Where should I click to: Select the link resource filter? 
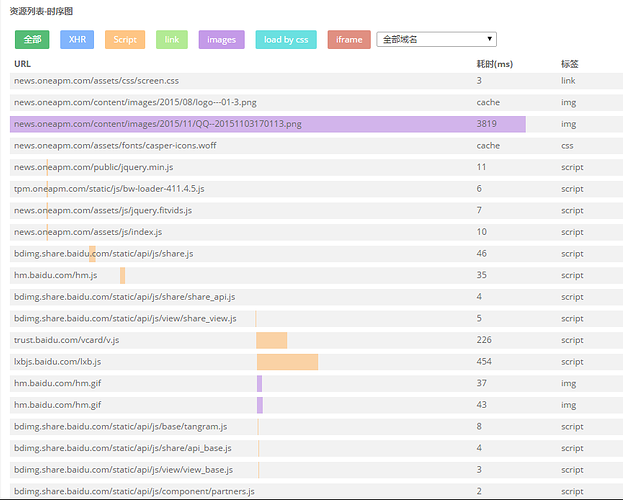(x=172, y=39)
